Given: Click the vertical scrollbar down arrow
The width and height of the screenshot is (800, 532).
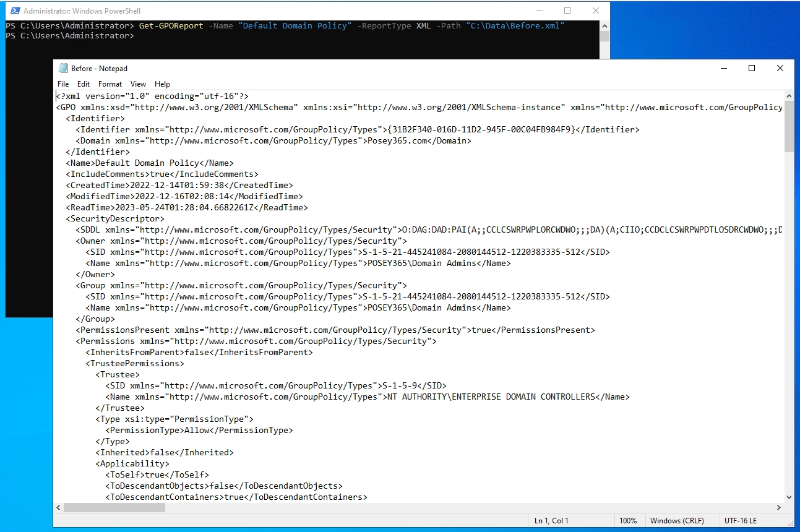Looking at the screenshot, I should (x=789, y=497).
